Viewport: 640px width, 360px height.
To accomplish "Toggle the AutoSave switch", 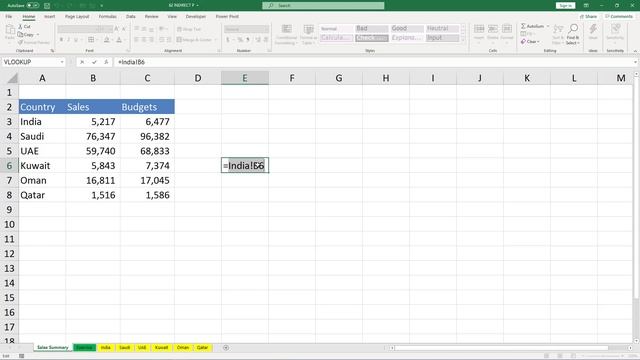I will click(33, 6).
